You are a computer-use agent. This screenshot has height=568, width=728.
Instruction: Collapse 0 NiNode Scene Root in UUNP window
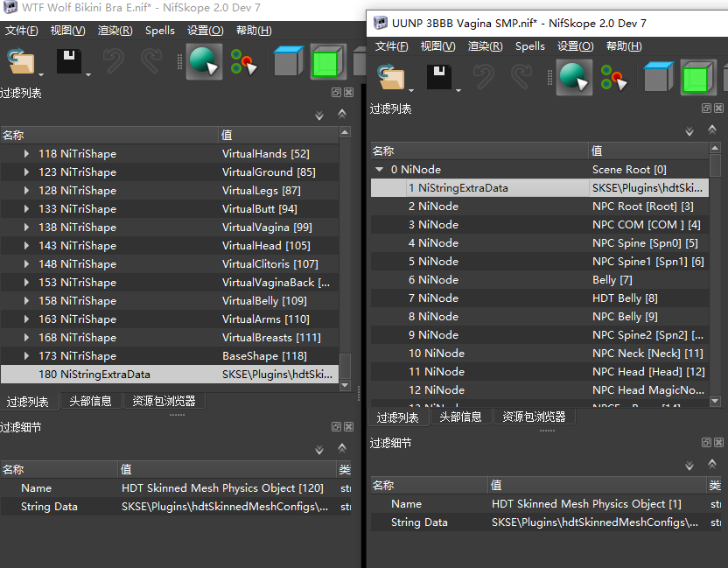point(380,170)
